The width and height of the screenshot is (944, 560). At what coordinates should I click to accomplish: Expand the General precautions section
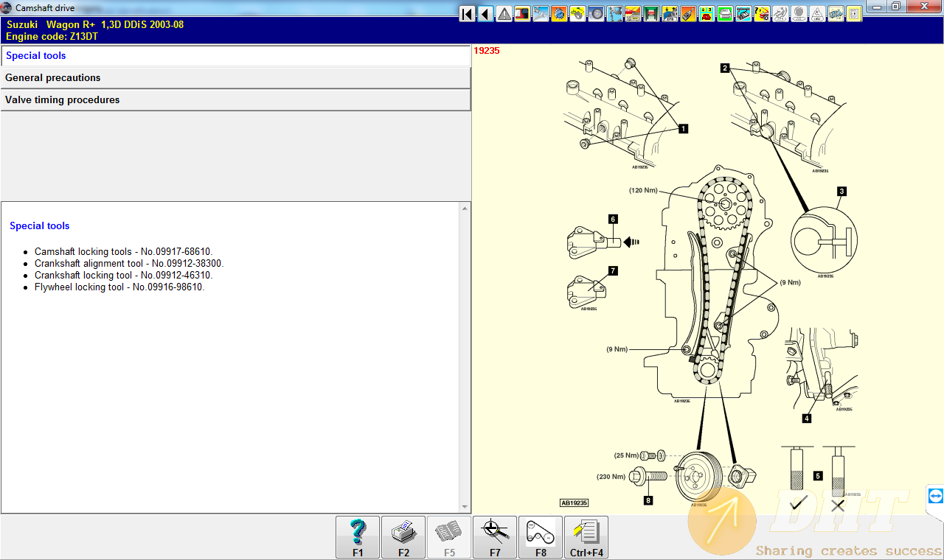click(x=235, y=78)
